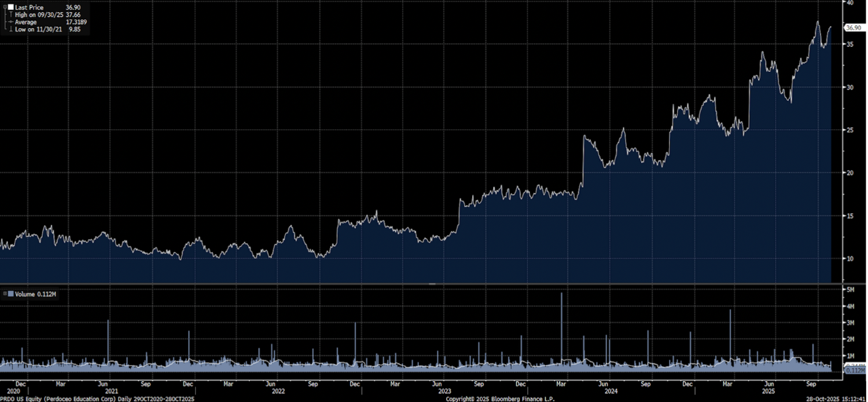
Task: Click 'Low on 11/30/21' legend row
Action: 38,29
